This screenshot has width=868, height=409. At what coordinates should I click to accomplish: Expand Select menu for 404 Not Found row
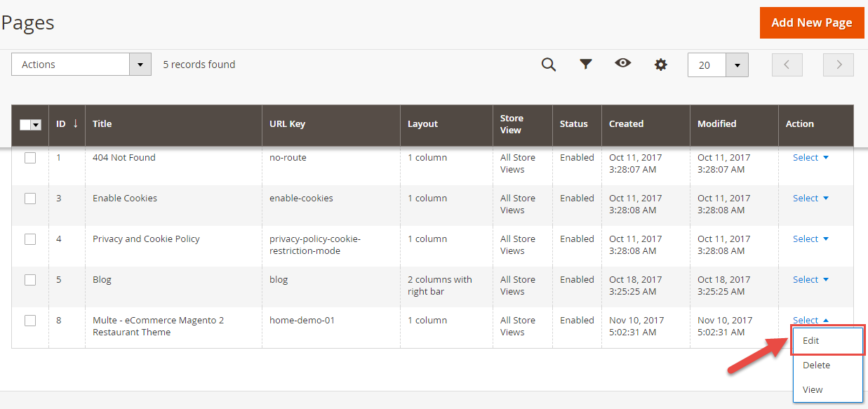point(810,158)
